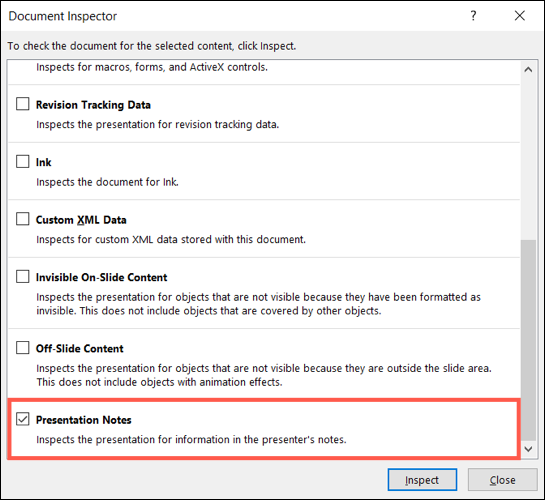The width and height of the screenshot is (545, 500).
Task: Click the scrollbar up arrow
Action: pos(528,69)
